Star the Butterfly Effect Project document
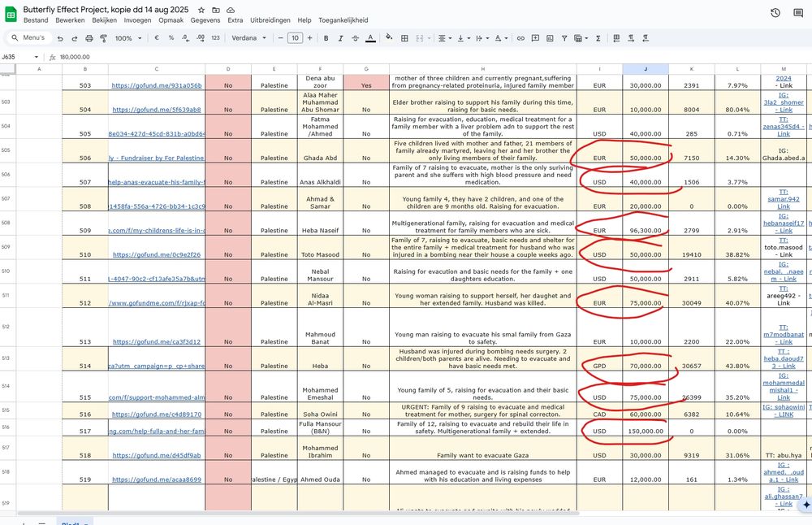 tap(201, 11)
